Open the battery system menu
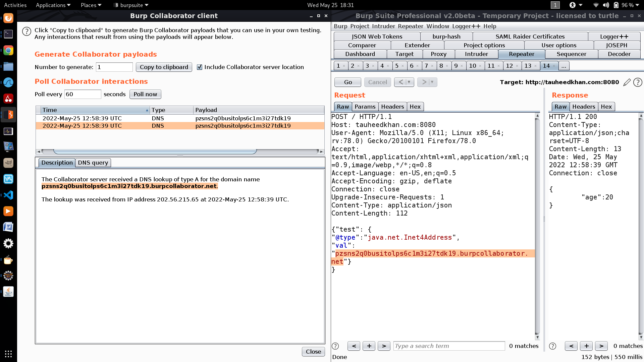 [626, 5]
